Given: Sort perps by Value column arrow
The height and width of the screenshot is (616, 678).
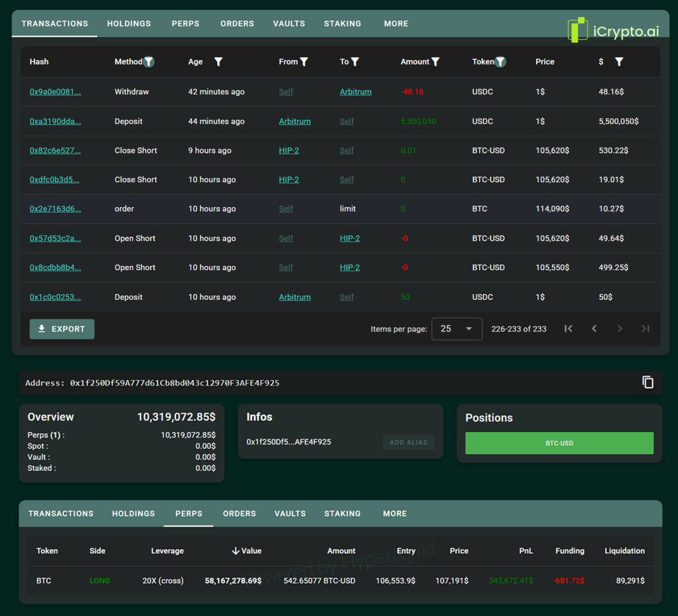Looking at the screenshot, I should pyautogui.click(x=236, y=551).
